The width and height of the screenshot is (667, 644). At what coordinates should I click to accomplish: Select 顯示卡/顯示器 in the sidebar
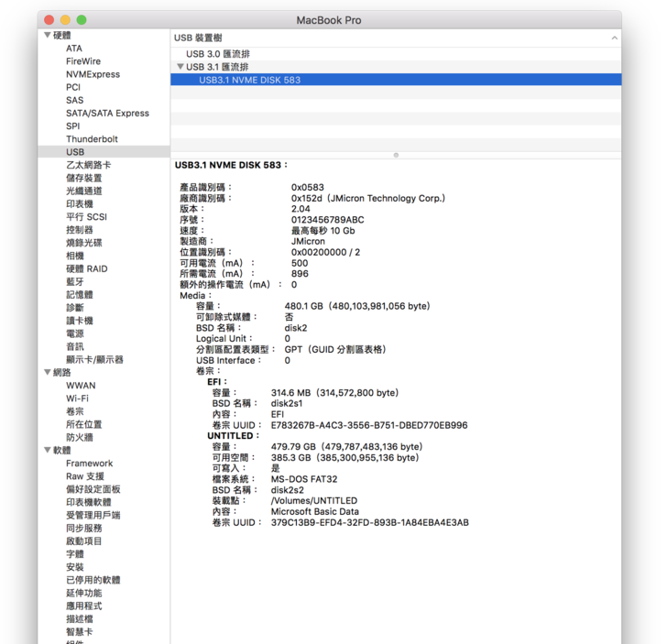coord(94,360)
